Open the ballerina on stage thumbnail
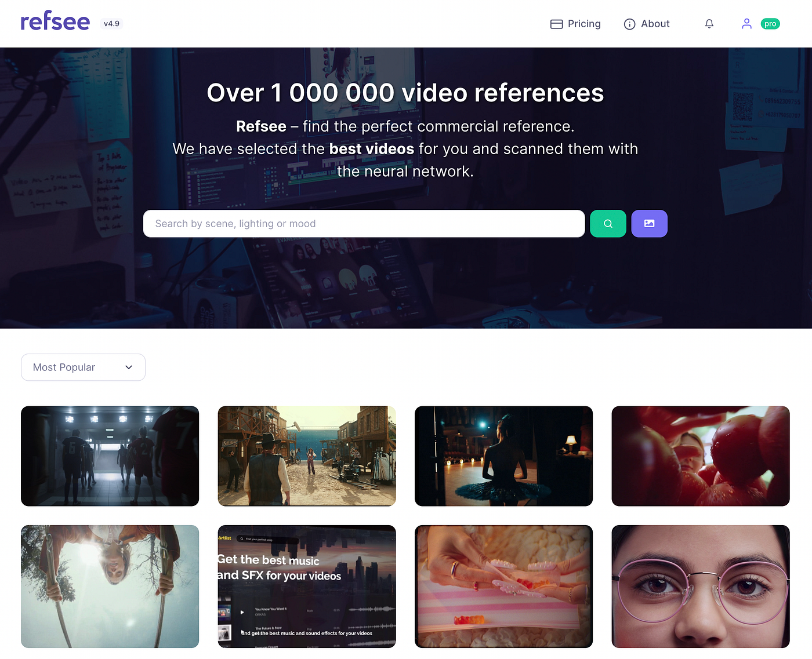This screenshot has height=659, width=812. [504, 456]
